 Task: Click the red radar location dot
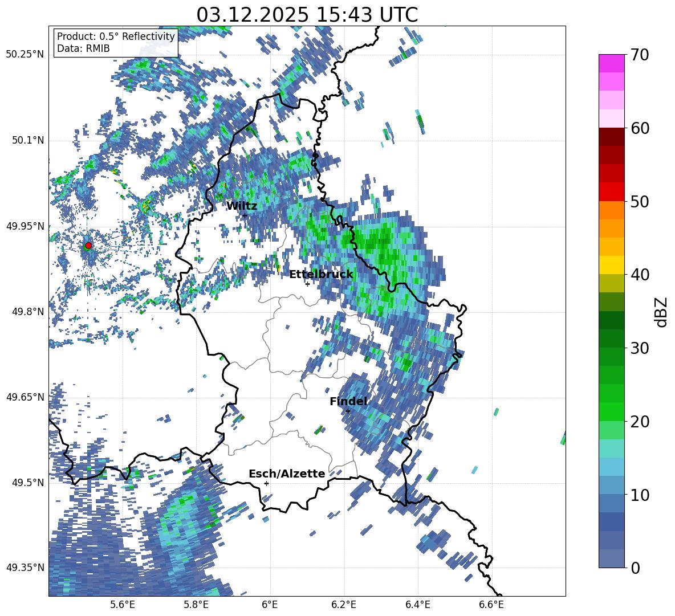[88, 246]
